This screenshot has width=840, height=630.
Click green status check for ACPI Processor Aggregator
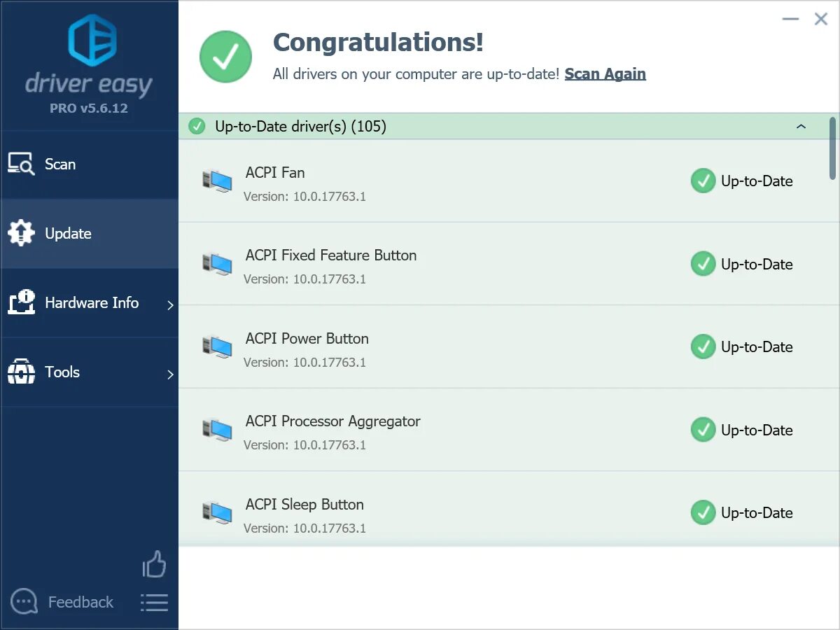point(703,430)
